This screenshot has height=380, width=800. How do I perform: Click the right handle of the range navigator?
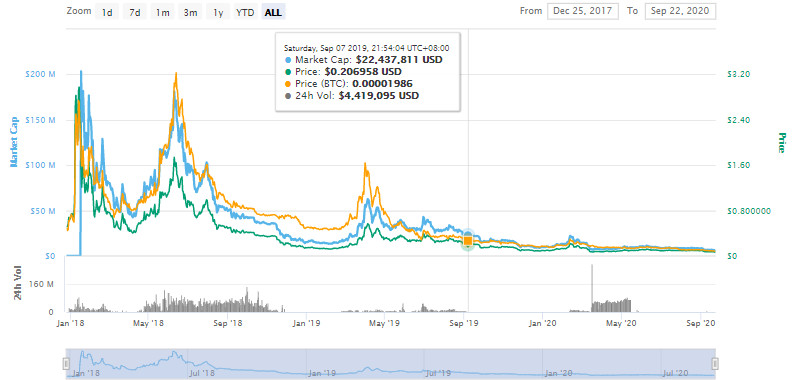(715, 363)
